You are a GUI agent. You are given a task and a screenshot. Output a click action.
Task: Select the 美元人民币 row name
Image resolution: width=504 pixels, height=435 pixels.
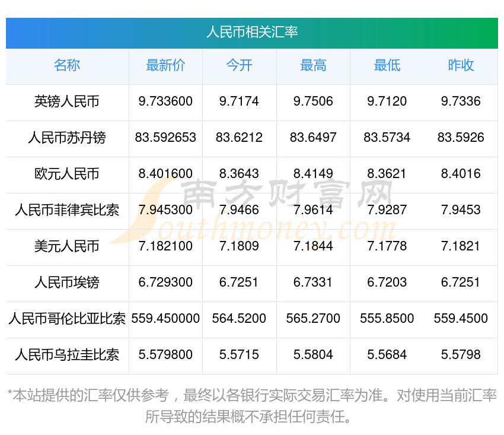67,246
